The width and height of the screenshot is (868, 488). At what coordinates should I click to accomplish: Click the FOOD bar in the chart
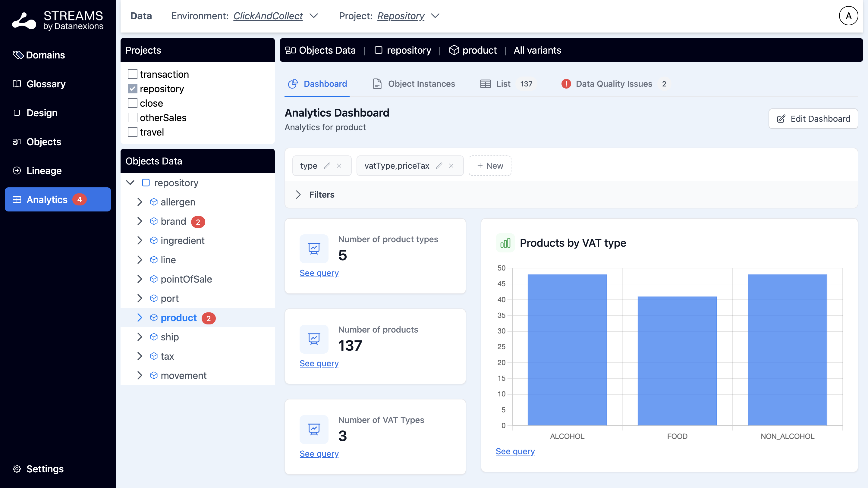coord(677,361)
